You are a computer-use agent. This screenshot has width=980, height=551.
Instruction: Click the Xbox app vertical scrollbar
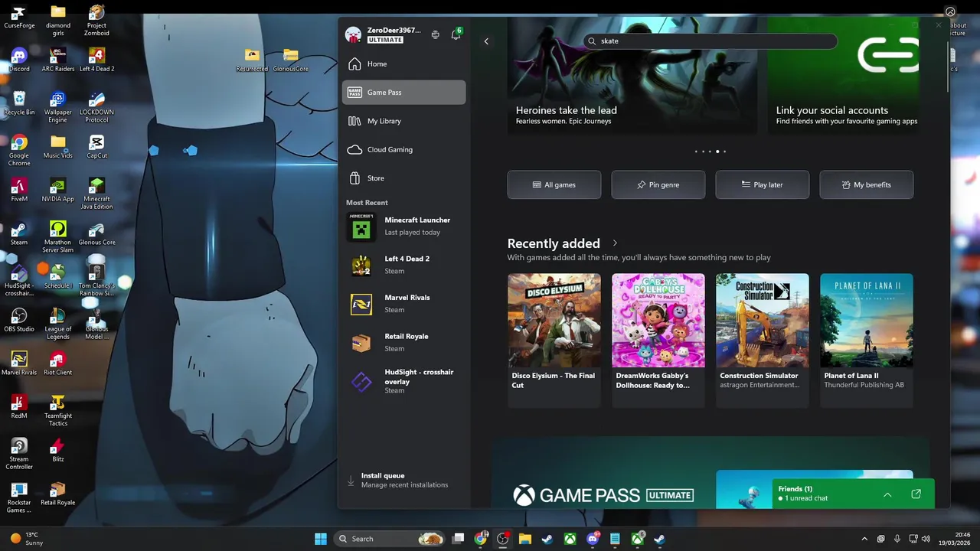946,65
